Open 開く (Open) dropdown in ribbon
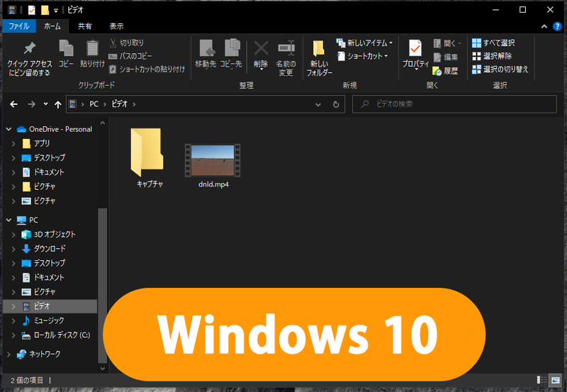 pyautogui.click(x=447, y=43)
